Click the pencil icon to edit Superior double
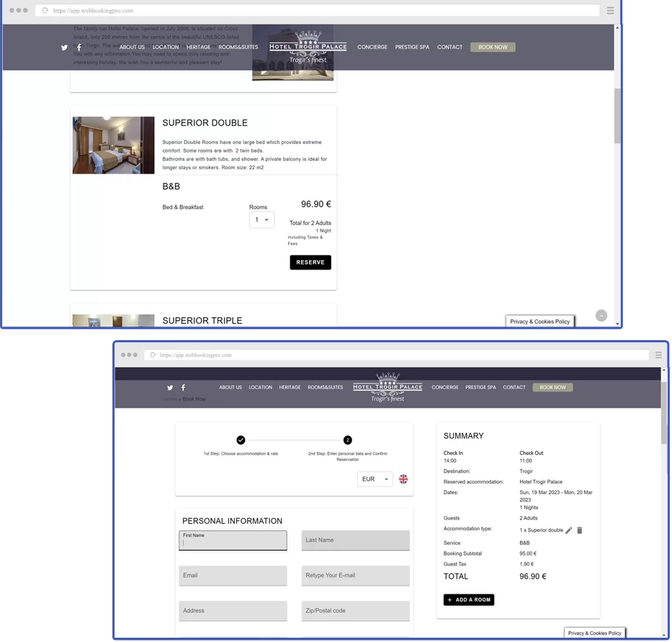The width and height of the screenshot is (672, 642). coord(568,530)
